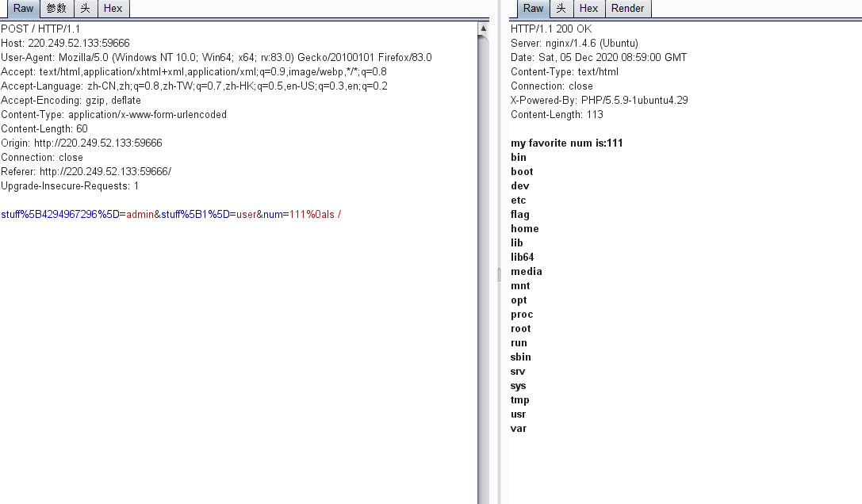Click the '111%0als /' num value
The width and height of the screenshot is (862, 504).
[316, 214]
